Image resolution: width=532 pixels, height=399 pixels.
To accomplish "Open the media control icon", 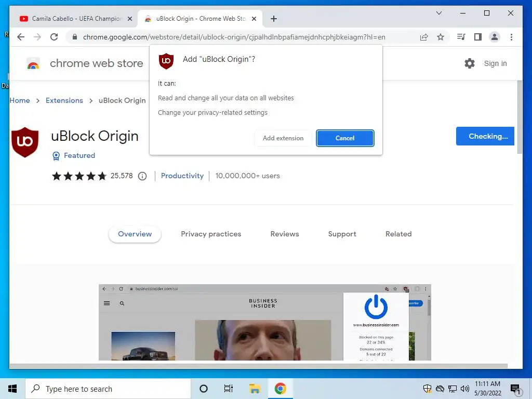I will click(x=461, y=37).
